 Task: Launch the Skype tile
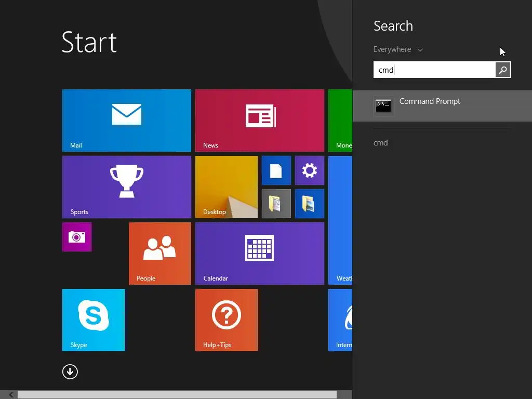(94, 320)
